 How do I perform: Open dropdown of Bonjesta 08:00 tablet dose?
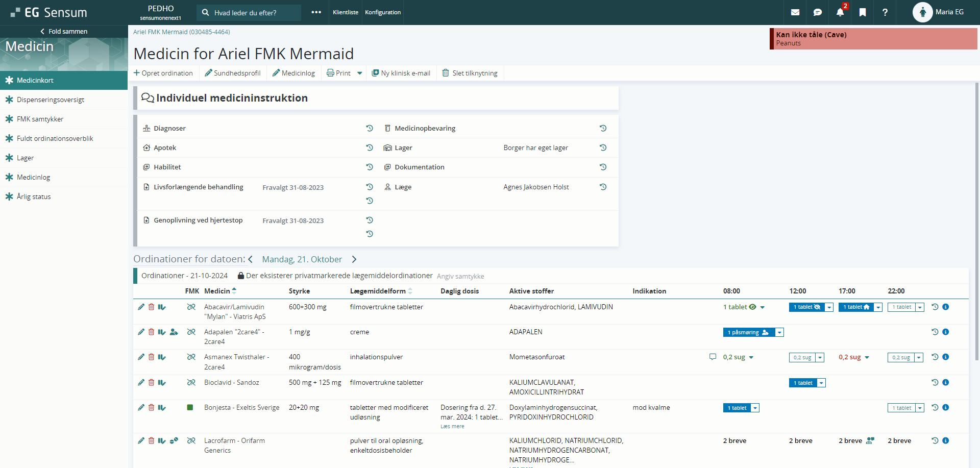[x=755, y=408]
